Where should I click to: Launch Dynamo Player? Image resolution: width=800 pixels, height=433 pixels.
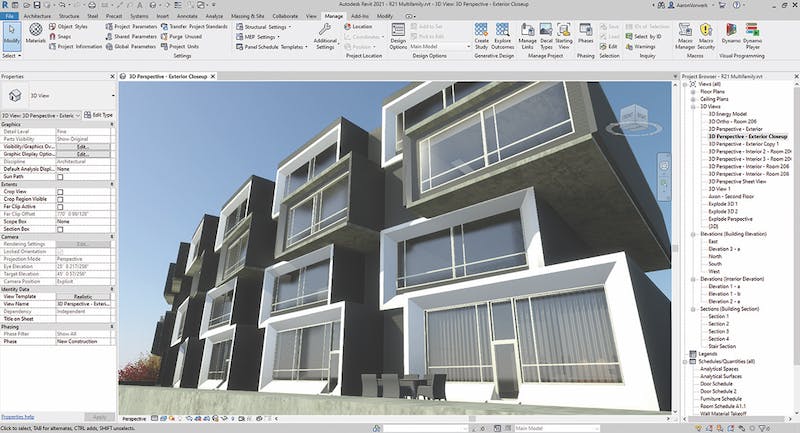[753, 36]
